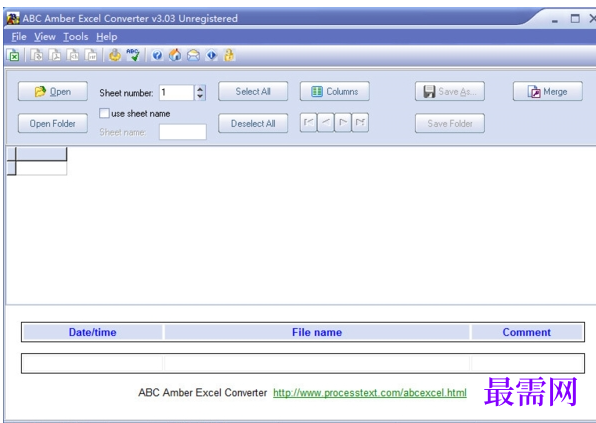Click the Open Folder button
596x423 pixels.
point(53,124)
